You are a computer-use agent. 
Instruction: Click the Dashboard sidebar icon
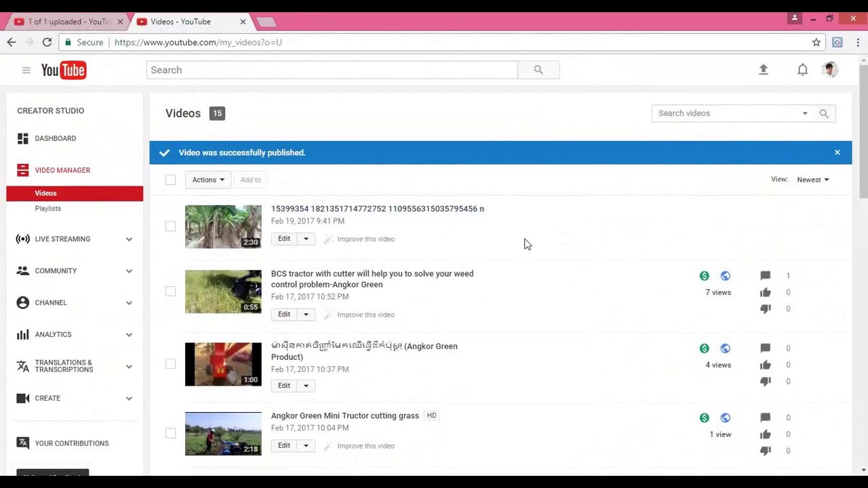pyautogui.click(x=22, y=138)
